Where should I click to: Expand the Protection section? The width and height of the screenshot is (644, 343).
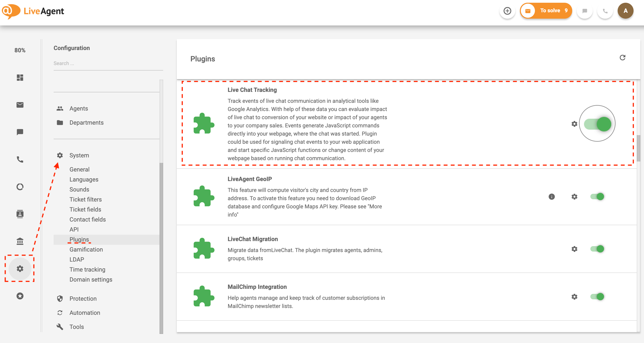tap(83, 298)
